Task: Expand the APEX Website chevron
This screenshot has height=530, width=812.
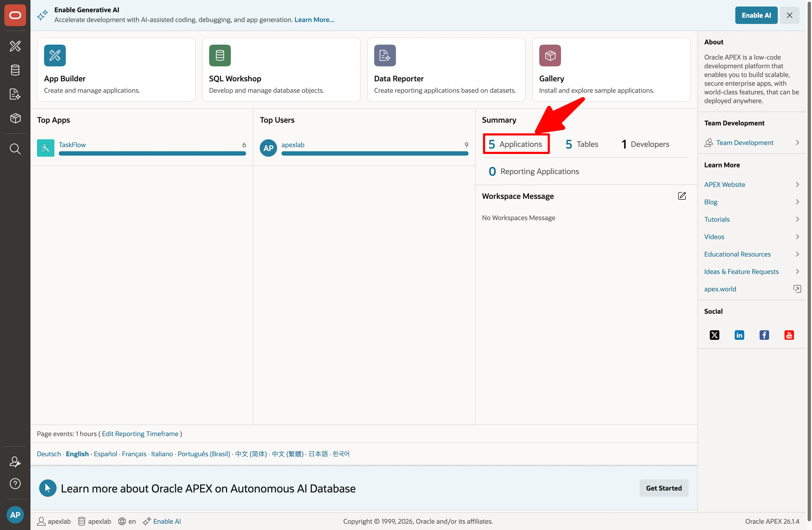Action: click(x=798, y=184)
